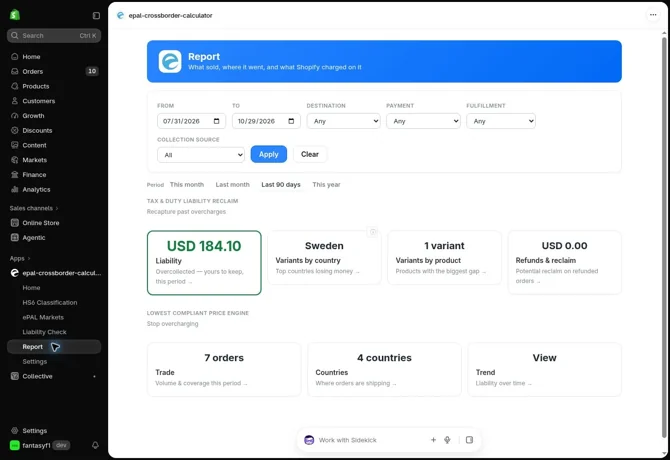The height and width of the screenshot is (460, 670).
Task: Open the View Trend card
Action: click(544, 369)
